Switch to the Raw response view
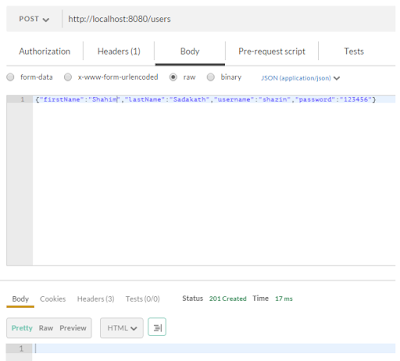 (46, 328)
